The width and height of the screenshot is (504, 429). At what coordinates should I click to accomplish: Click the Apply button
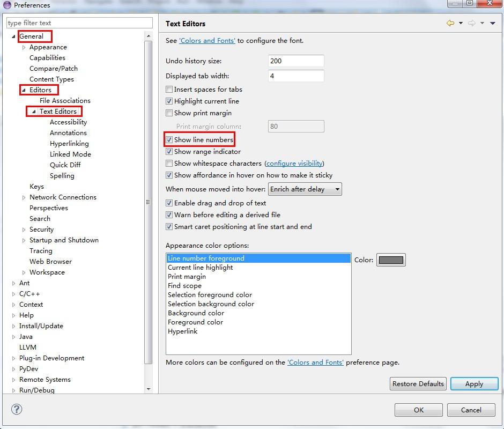(474, 383)
